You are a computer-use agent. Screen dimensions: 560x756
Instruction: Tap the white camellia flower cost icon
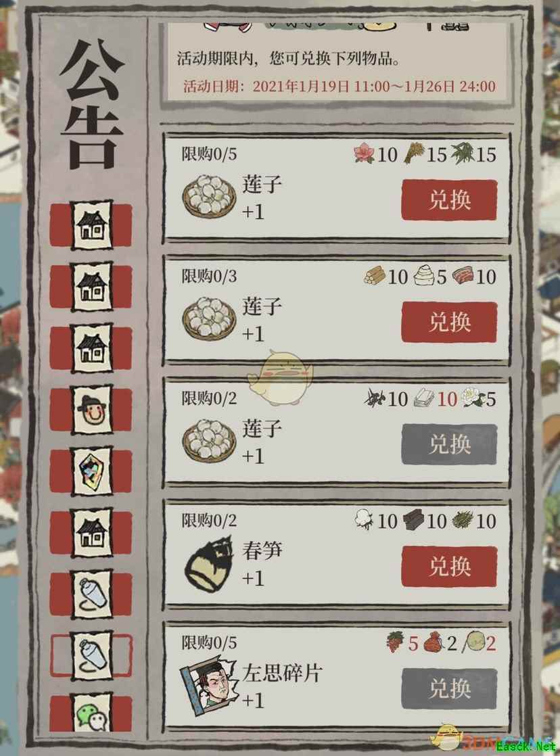coord(473,398)
